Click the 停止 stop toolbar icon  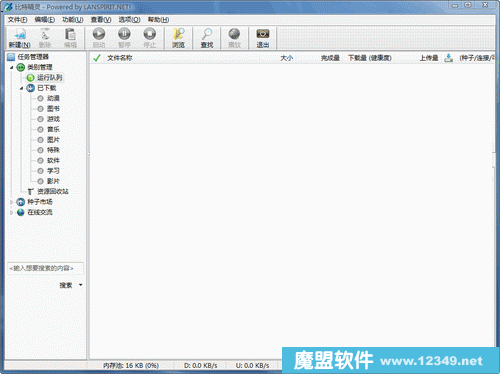150,38
